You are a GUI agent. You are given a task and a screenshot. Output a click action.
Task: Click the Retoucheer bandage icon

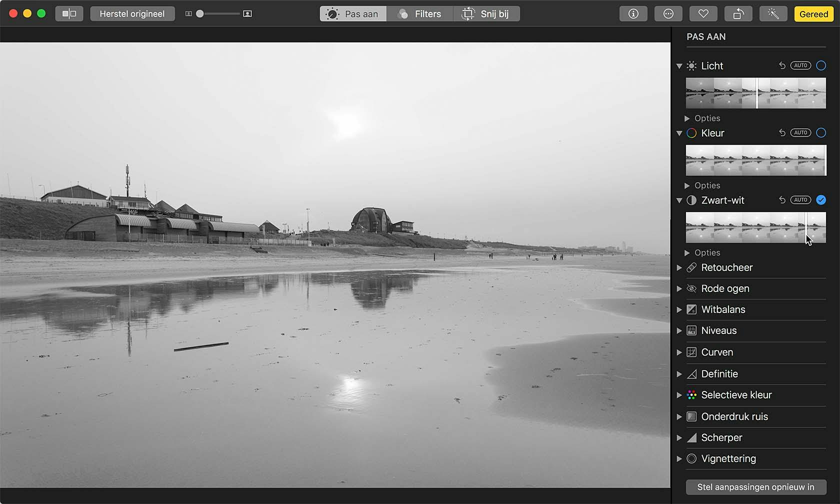tap(691, 267)
